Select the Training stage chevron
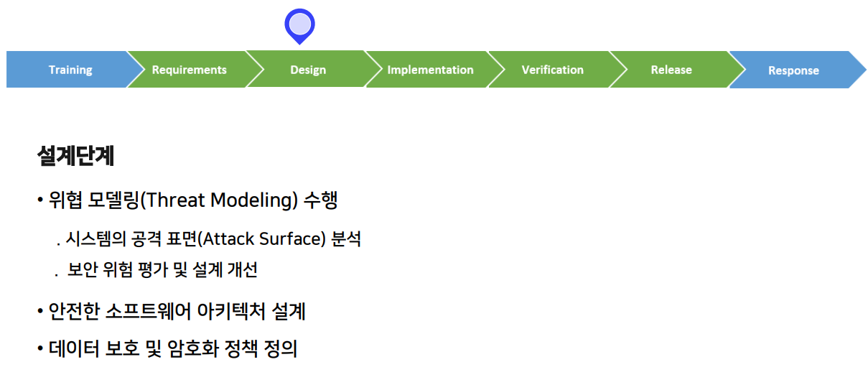The height and width of the screenshot is (385, 868). (x=70, y=70)
